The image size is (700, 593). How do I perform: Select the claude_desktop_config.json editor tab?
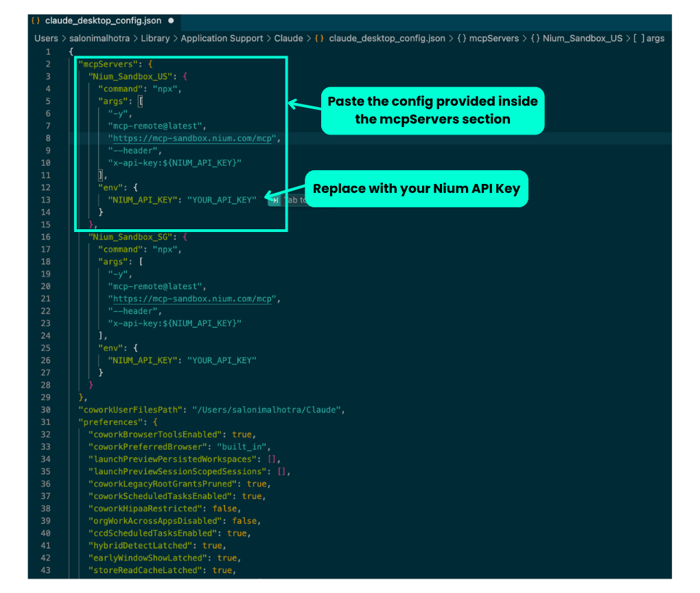104,21
